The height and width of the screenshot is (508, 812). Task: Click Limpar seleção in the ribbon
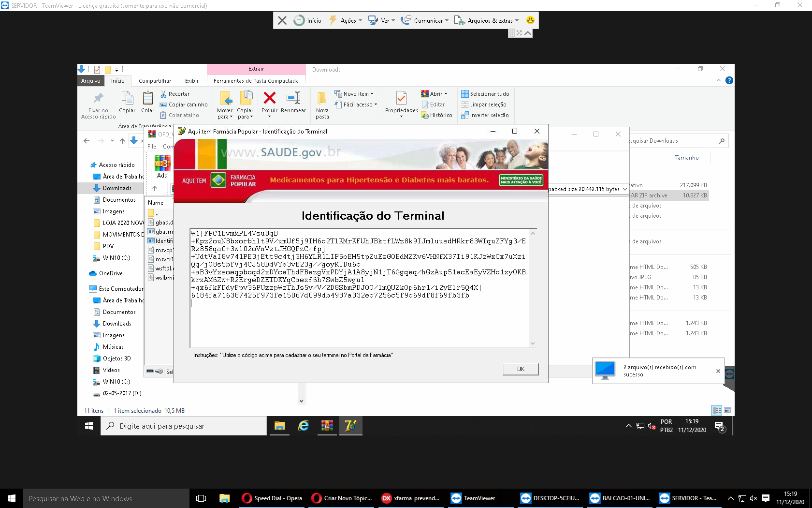pos(483,105)
